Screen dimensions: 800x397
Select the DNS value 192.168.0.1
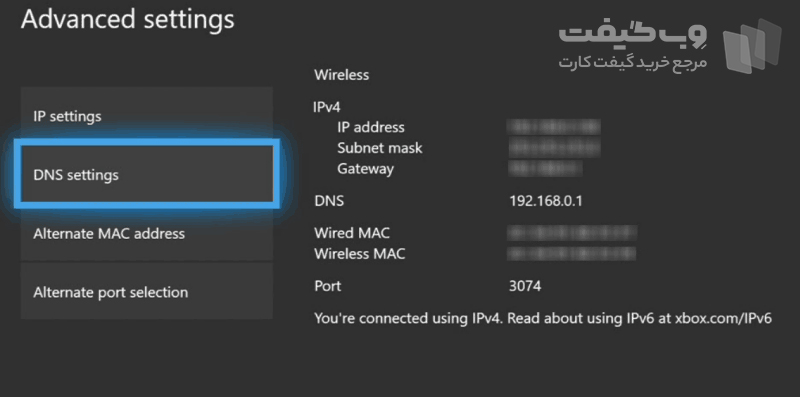[545, 201]
